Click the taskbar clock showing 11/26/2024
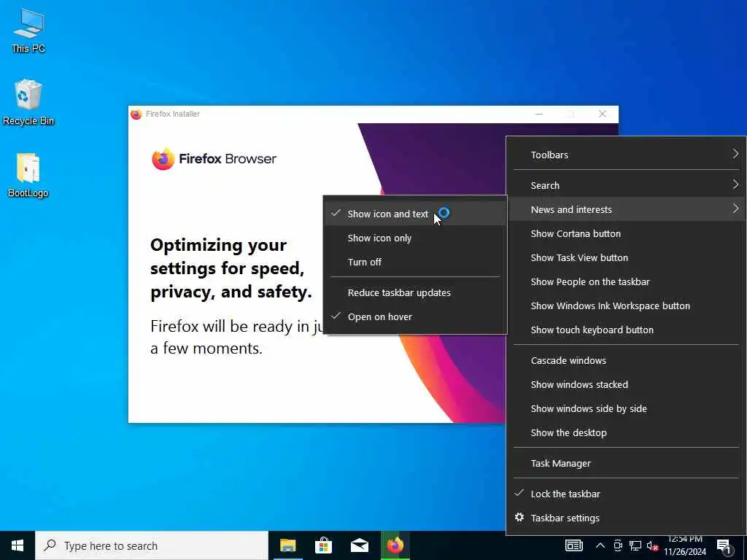747x560 pixels. (685, 545)
